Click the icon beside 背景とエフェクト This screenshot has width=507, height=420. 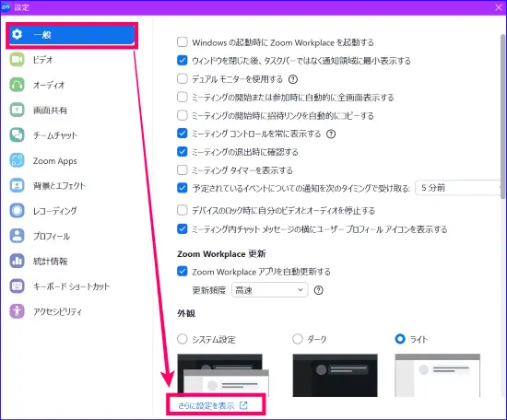click(x=17, y=185)
